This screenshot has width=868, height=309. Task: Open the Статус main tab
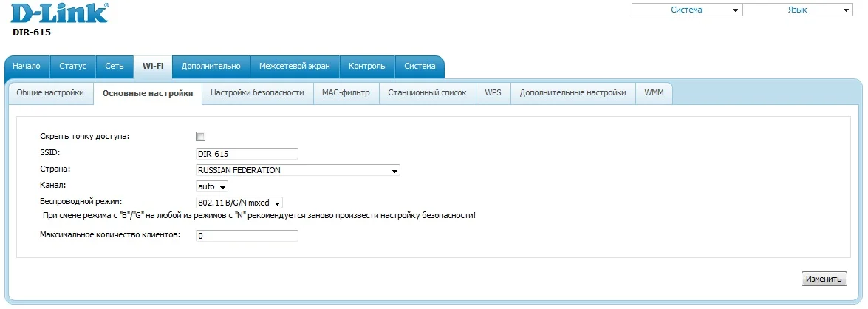[x=73, y=67]
